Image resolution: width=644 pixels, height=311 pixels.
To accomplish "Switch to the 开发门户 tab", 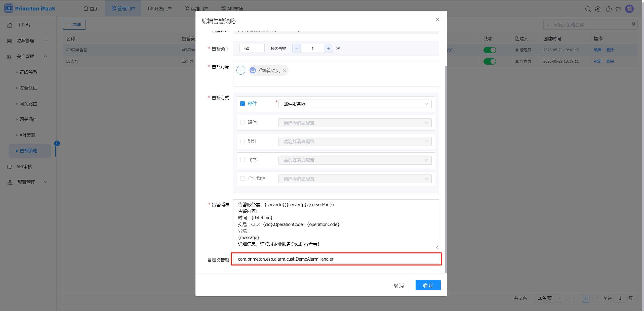I will (x=160, y=9).
